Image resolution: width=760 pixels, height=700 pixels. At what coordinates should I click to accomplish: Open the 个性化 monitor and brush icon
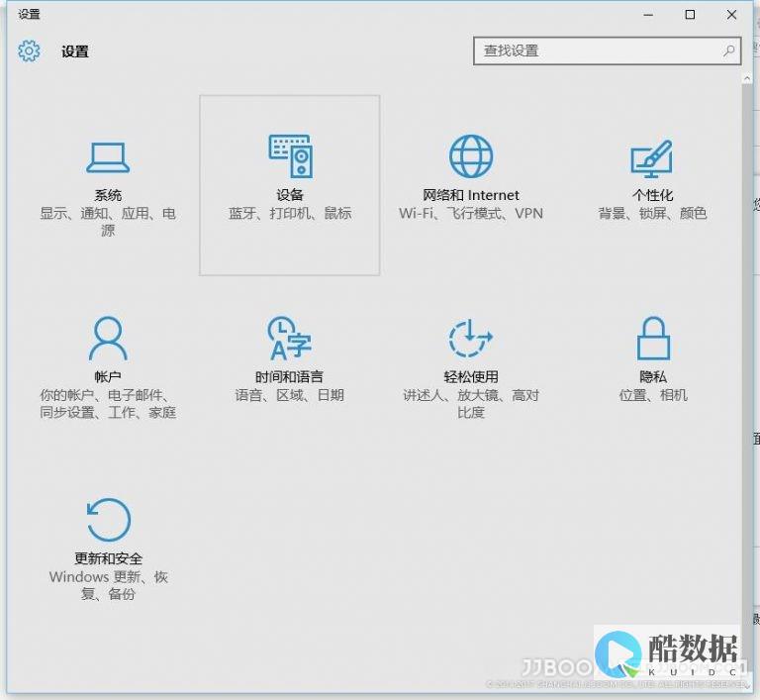tap(652, 158)
